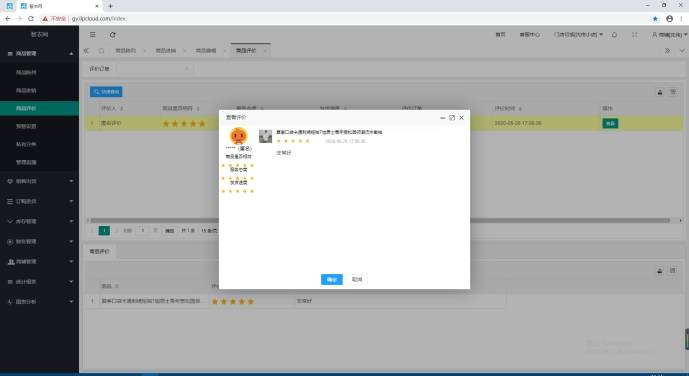Open the user account dropdown in the header
689x376 pixels.
669,34
